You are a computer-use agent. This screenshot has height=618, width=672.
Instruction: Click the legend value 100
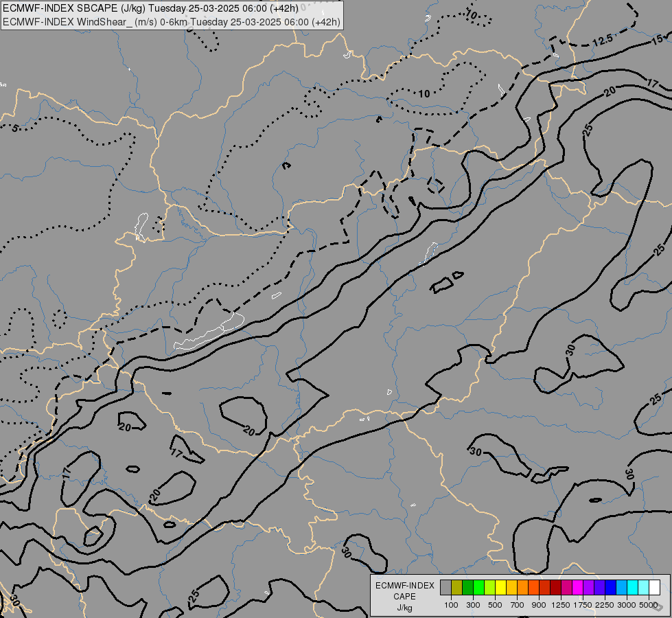point(451,605)
